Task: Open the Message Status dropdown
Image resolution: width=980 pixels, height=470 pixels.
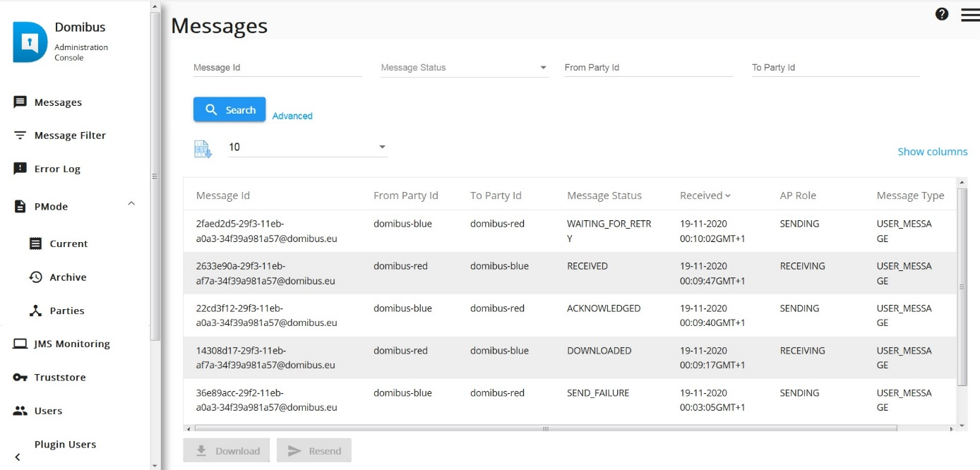Action: pyautogui.click(x=465, y=68)
